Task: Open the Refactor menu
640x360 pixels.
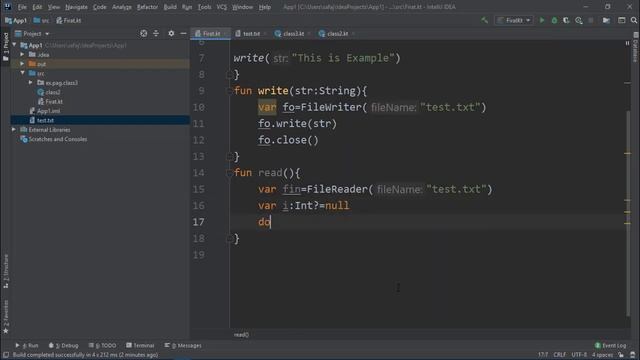Action: pos(147,7)
